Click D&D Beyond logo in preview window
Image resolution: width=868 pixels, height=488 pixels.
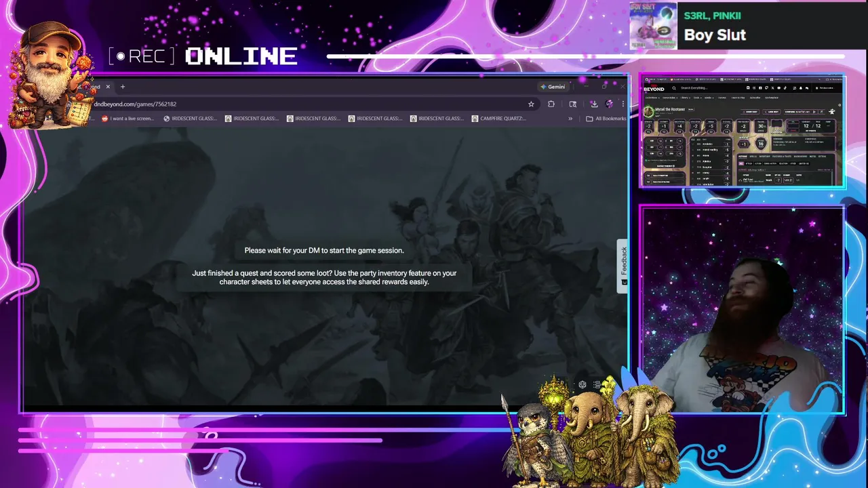point(654,89)
